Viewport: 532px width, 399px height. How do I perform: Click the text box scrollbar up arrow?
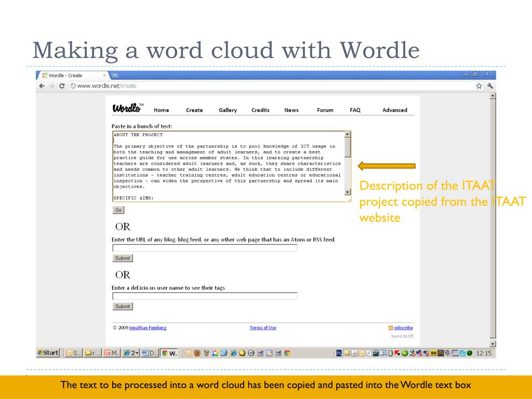tap(347, 135)
